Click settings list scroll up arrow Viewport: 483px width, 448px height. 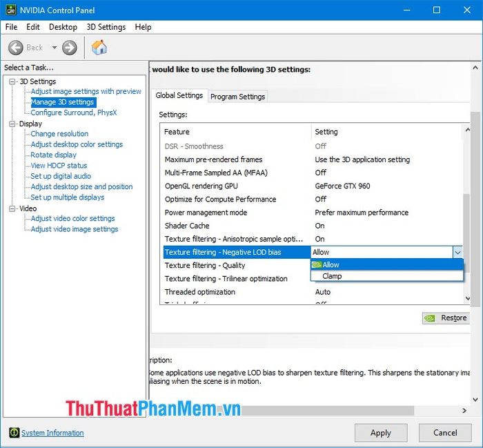pos(467,130)
